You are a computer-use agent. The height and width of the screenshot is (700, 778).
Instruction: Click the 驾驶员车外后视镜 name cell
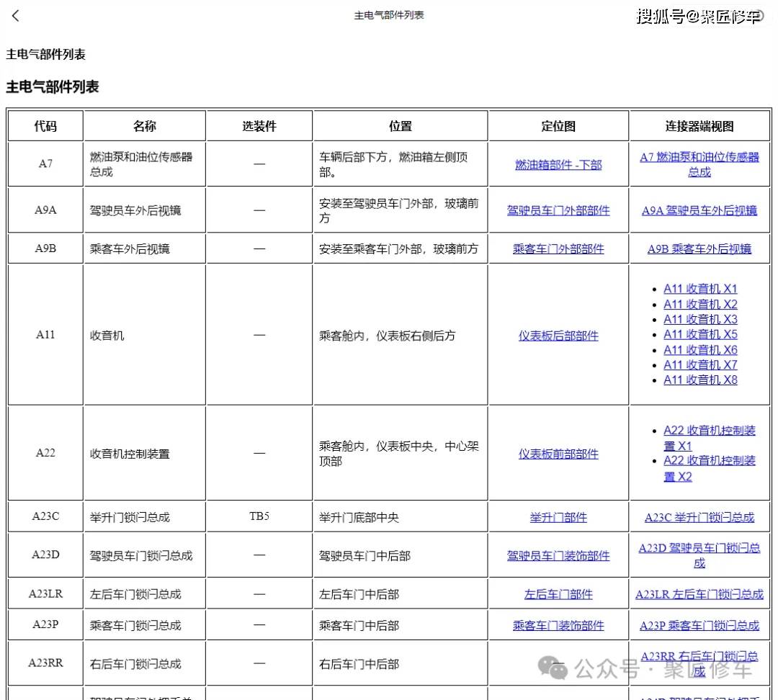click(x=144, y=210)
